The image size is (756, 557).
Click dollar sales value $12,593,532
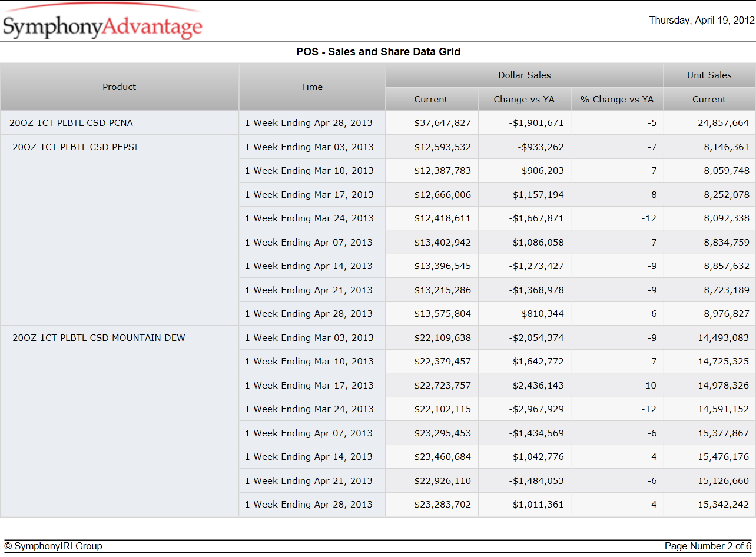(442, 147)
